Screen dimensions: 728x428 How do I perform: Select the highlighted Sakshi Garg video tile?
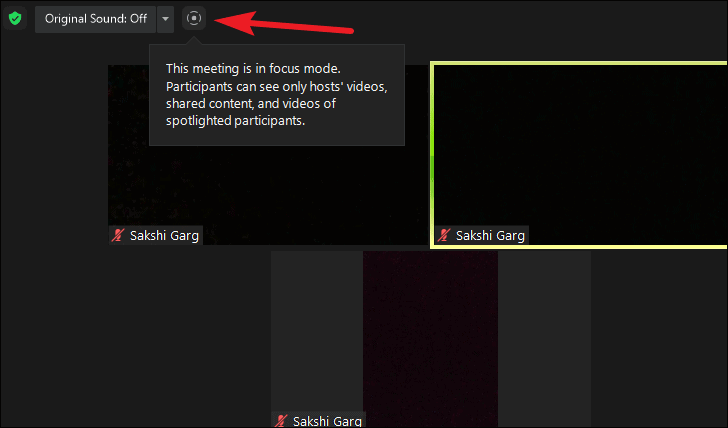pos(579,155)
